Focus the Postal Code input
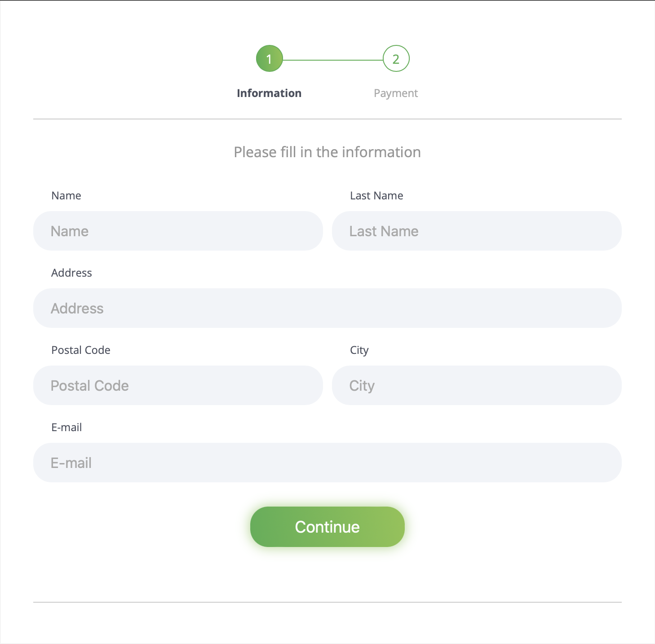The height and width of the screenshot is (644, 655). (x=178, y=385)
